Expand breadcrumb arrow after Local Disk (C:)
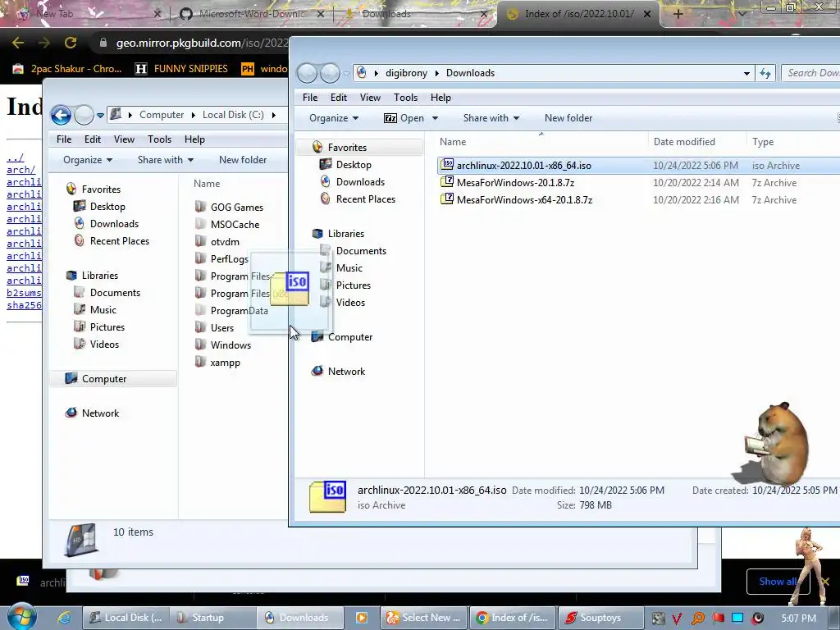 click(x=274, y=115)
